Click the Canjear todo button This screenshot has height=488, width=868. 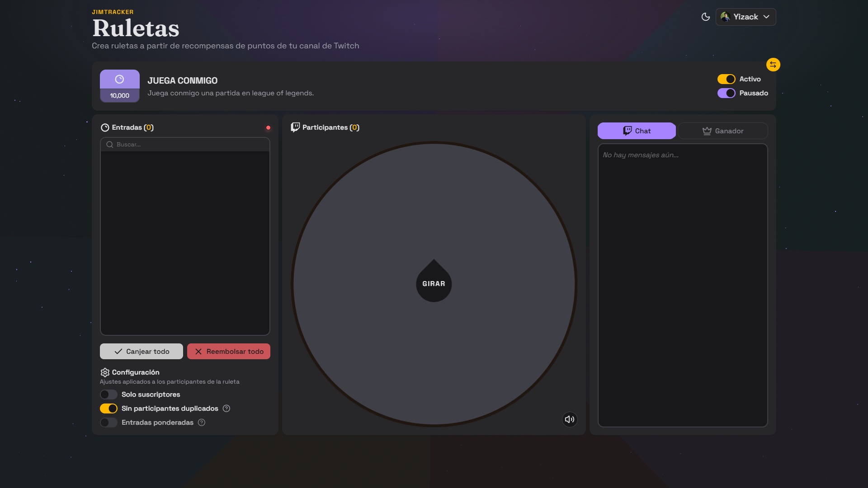tap(142, 352)
